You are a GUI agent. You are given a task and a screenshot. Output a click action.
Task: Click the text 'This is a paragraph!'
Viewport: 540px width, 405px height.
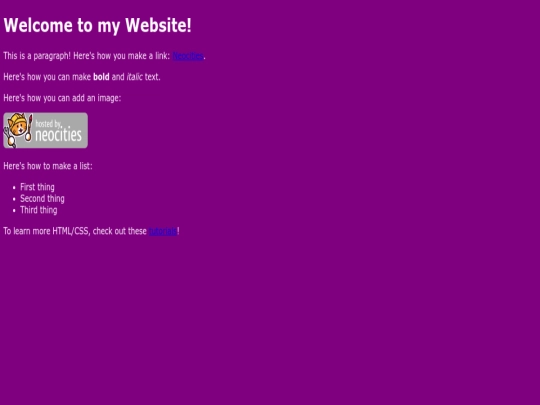coord(37,56)
